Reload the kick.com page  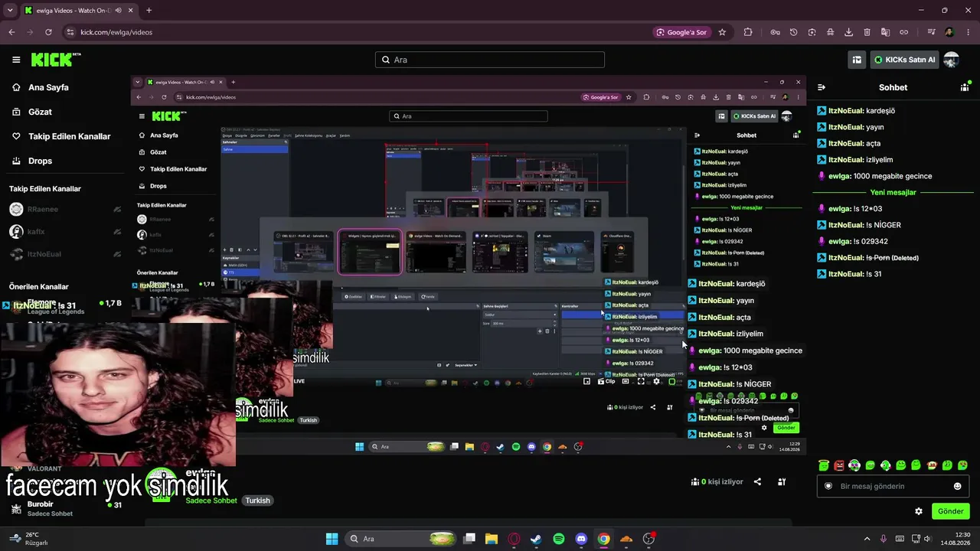(48, 32)
